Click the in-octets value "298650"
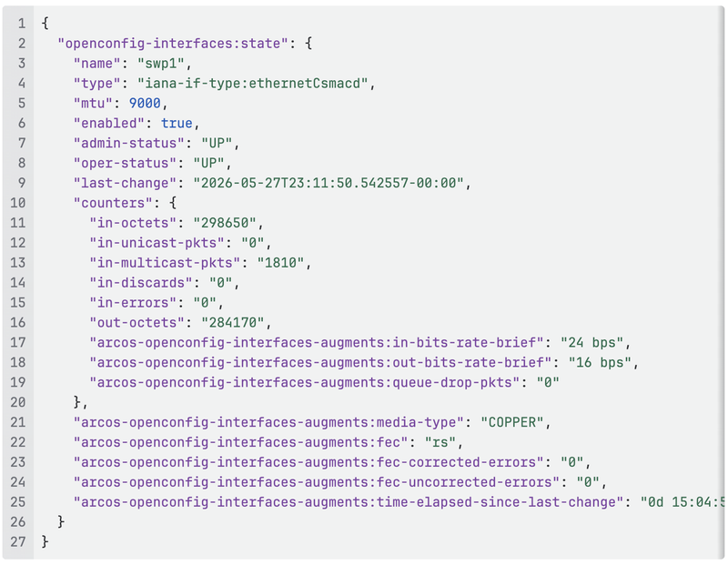Screen dimensions: 728x565 [x=224, y=223]
